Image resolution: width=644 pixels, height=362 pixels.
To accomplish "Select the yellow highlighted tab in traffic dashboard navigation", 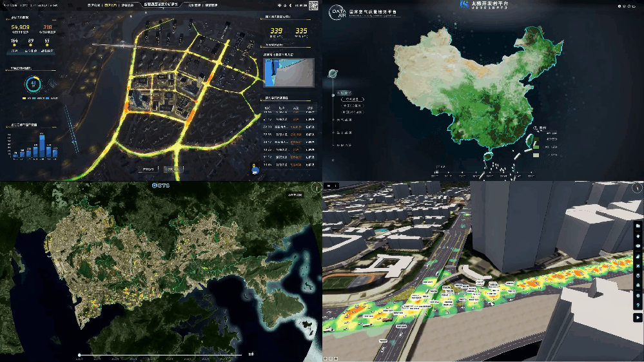I will 110,5.
